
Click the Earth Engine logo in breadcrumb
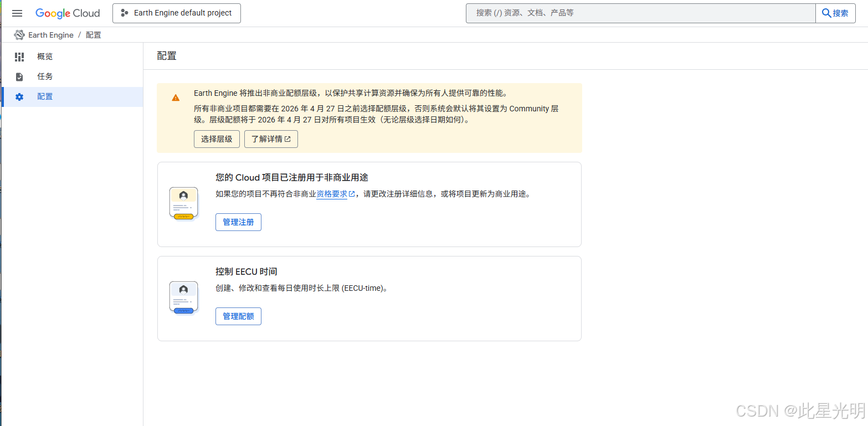point(19,34)
